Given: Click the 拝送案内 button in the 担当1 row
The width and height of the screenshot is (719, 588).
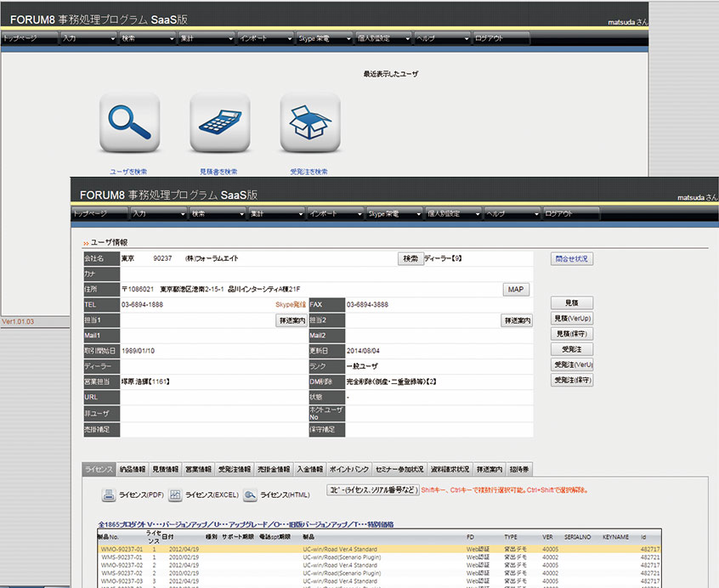Looking at the screenshot, I should click(292, 320).
